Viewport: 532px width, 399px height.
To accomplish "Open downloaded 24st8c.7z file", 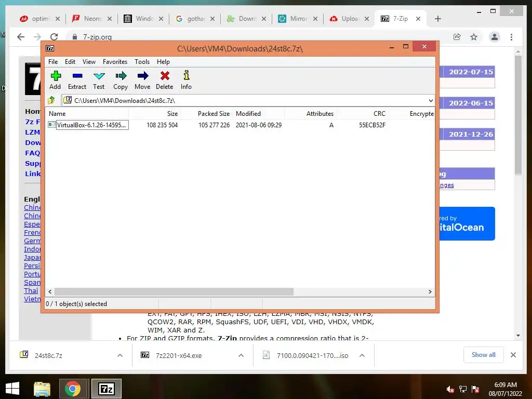I will (48, 355).
